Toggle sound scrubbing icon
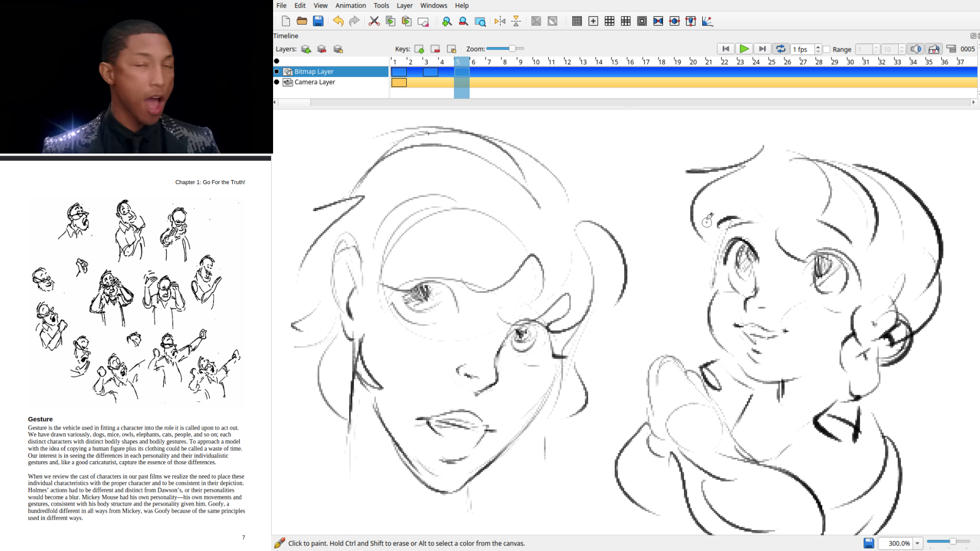This screenshot has width=980, height=551. [934, 49]
